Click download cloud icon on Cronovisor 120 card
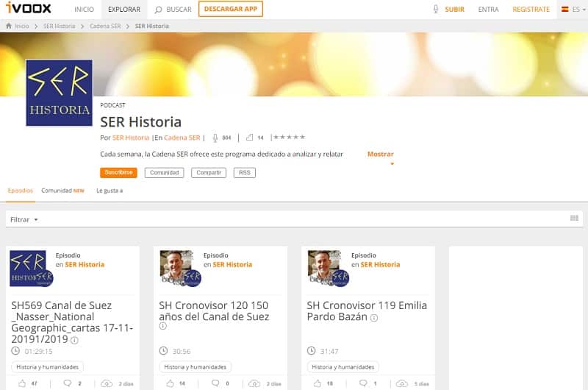 click(254, 383)
